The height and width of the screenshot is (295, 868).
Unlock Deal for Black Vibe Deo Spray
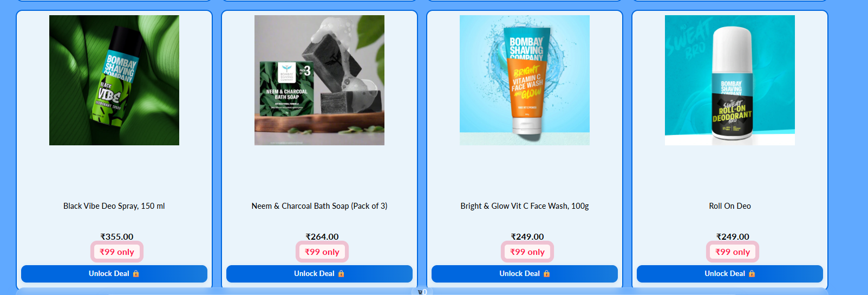point(114,274)
